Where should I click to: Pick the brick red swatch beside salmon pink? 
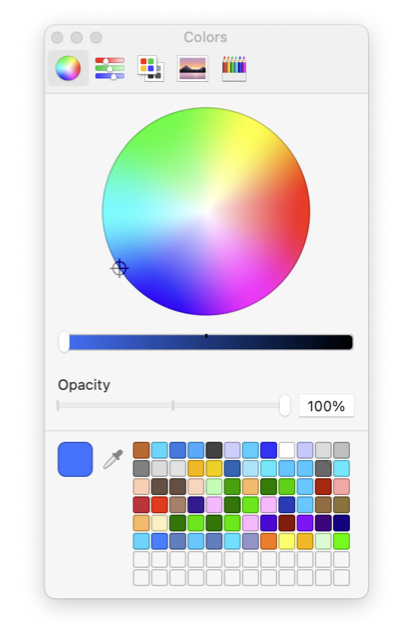click(x=323, y=487)
